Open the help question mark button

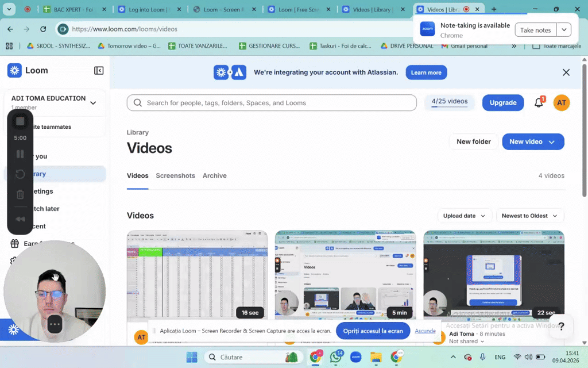point(561,326)
